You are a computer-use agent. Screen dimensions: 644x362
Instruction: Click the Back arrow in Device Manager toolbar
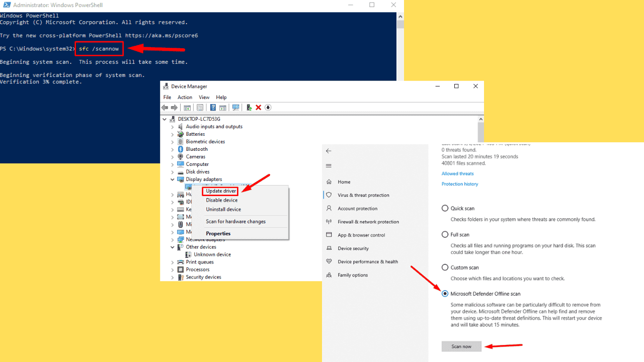[x=165, y=108]
